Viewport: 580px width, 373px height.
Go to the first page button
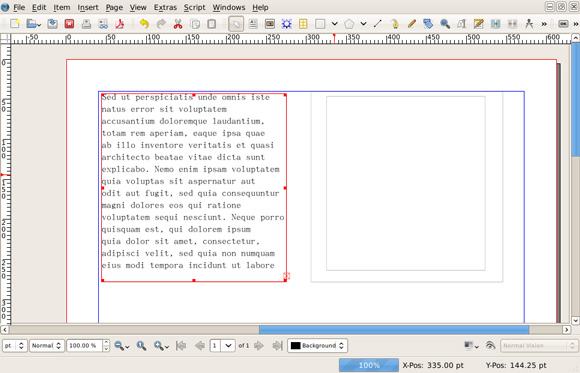tap(181, 346)
